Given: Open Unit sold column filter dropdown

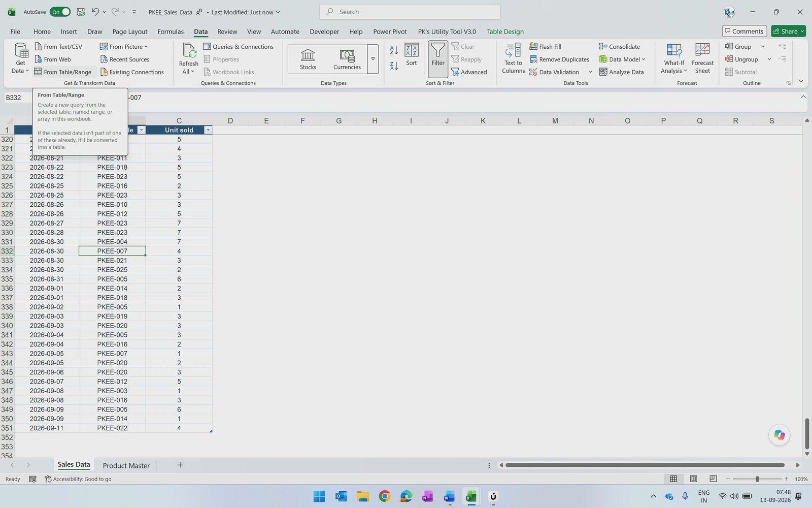Looking at the screenshot, I should click(208, 130).
